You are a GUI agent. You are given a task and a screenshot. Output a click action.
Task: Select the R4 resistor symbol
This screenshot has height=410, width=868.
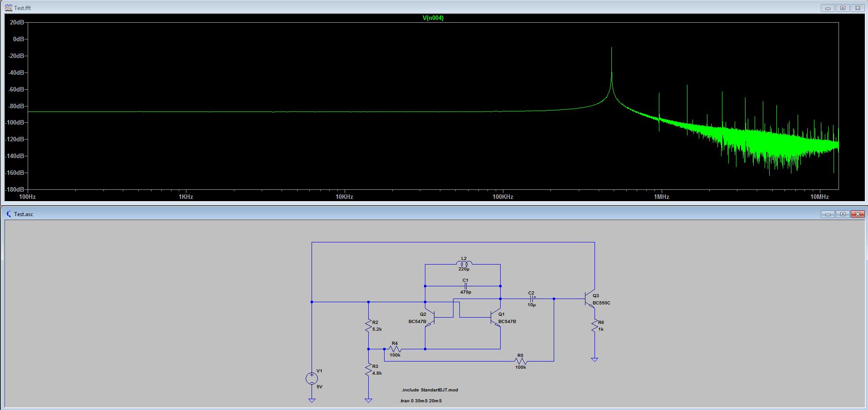[395, 349]
